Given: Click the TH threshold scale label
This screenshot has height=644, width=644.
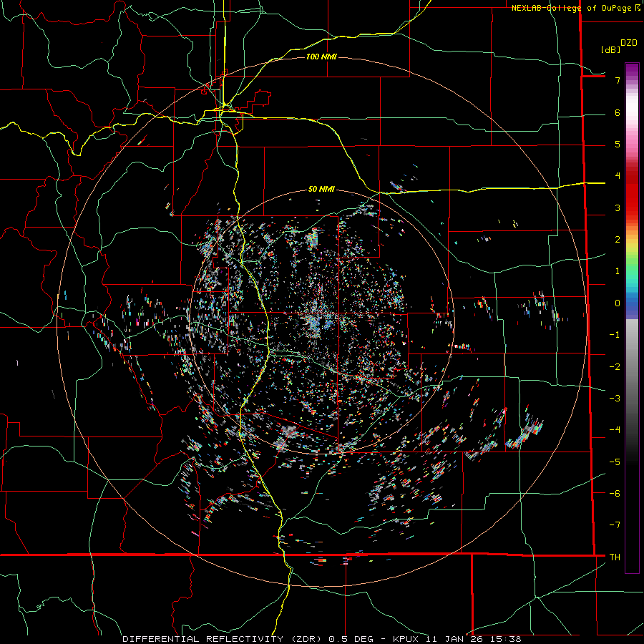Looking at the screenshot, I should [615, 557].
